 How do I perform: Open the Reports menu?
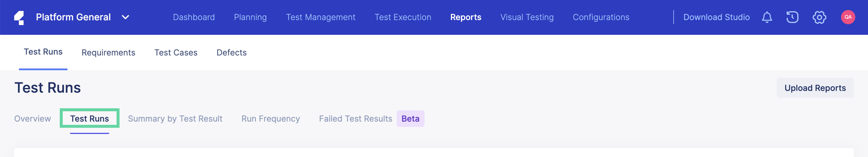(466, 17)
